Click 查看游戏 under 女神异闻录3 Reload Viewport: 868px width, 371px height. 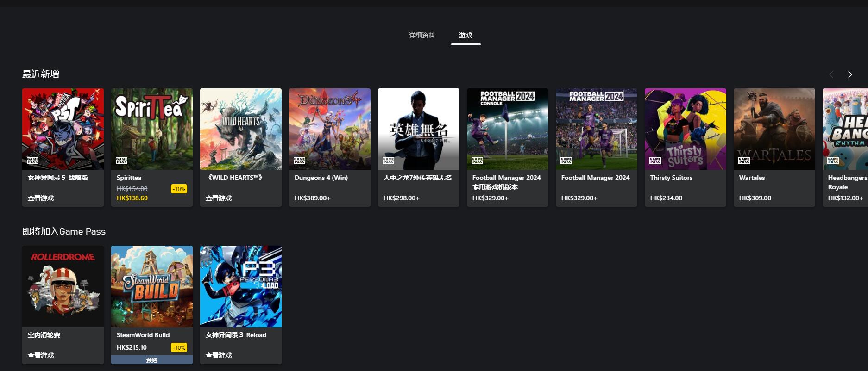pos(219,355)
